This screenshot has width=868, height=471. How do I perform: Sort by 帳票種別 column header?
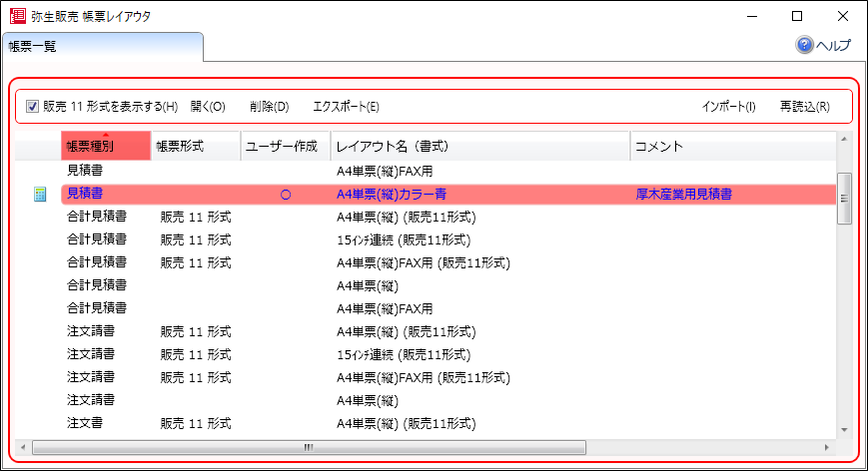(106, 146)
